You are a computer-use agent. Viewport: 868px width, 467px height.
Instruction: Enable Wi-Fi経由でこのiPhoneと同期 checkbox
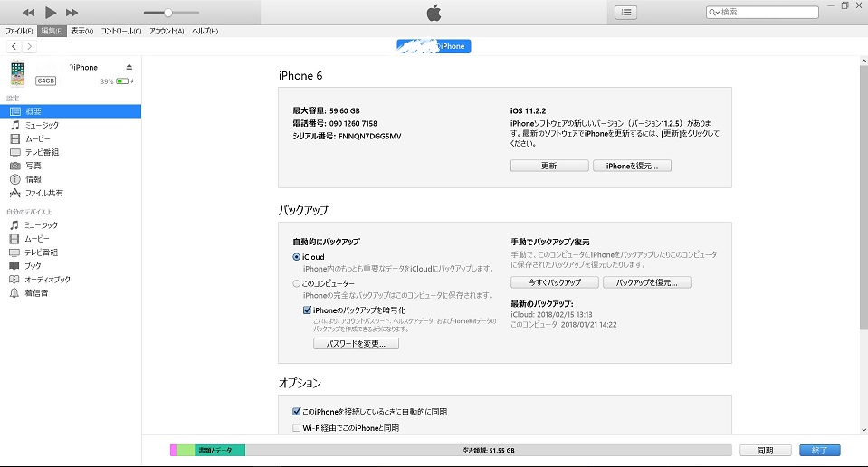click(x=296, y=428)
